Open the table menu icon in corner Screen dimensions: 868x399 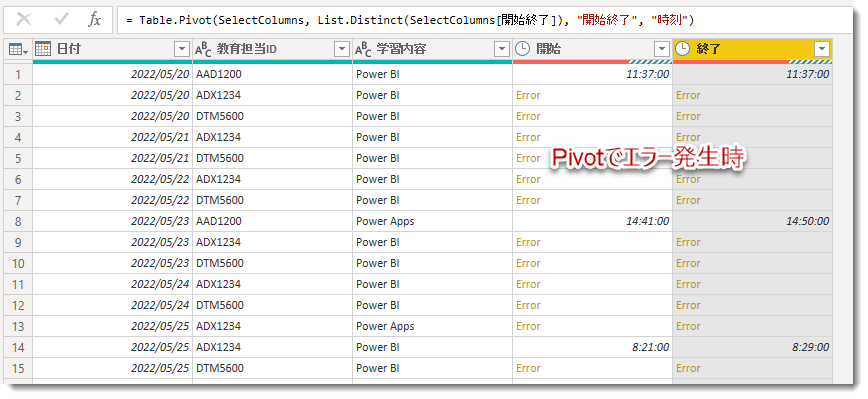coord(18,50)
